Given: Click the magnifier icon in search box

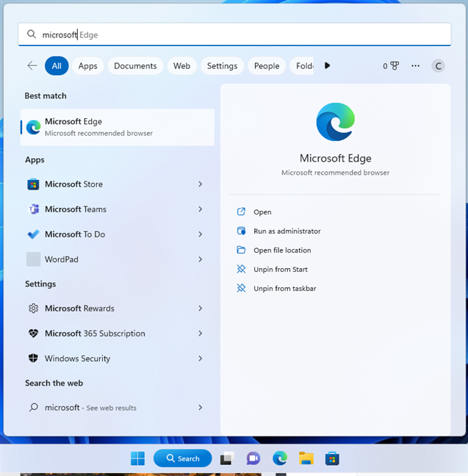Looking at the screenshot, I should point(32,34).
